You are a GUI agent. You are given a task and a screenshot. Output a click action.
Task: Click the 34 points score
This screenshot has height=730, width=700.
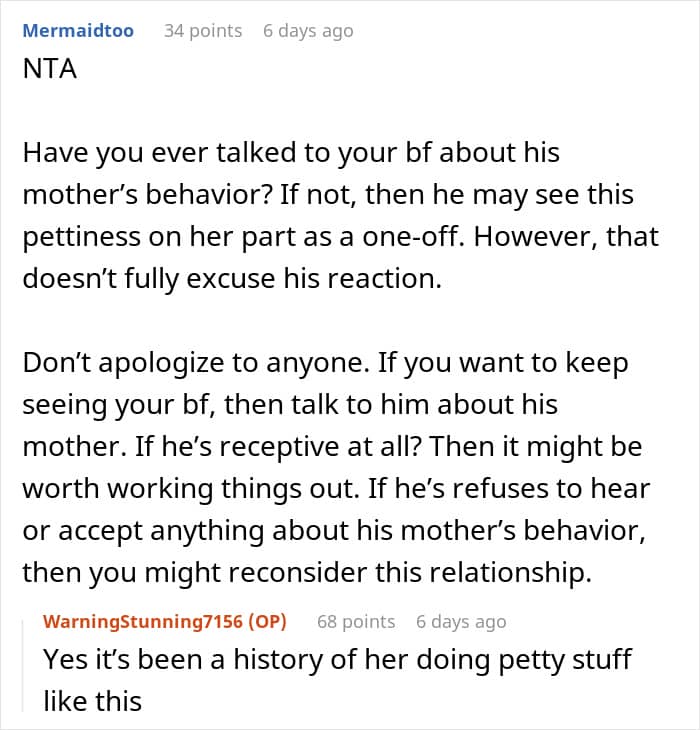tap(203, 31)
